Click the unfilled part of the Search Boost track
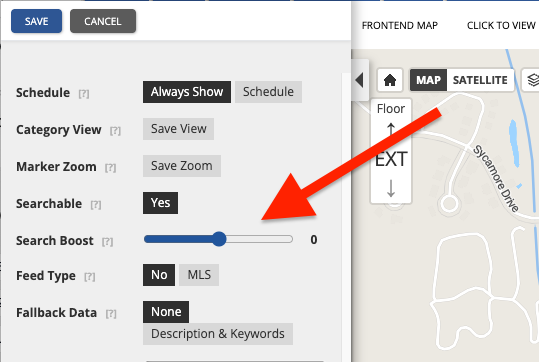 pyautogui.click(x=260, y=239)
